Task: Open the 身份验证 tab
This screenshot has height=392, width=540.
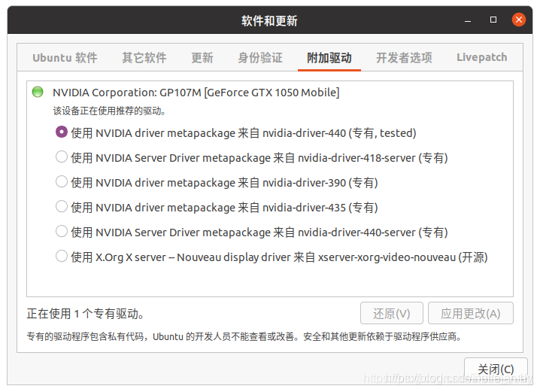Action: 260,57
